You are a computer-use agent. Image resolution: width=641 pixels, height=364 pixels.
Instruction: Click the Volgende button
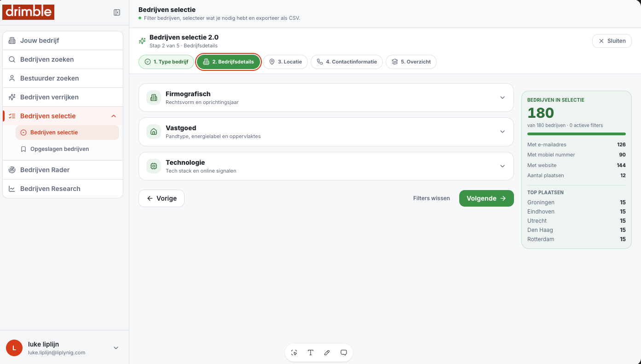pos(486,198)
